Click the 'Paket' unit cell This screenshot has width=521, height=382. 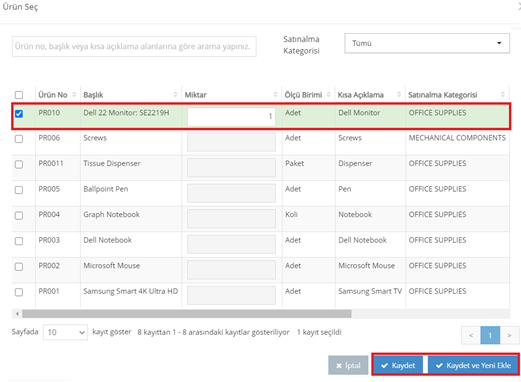pyautogui.click(x=294, y=163)
